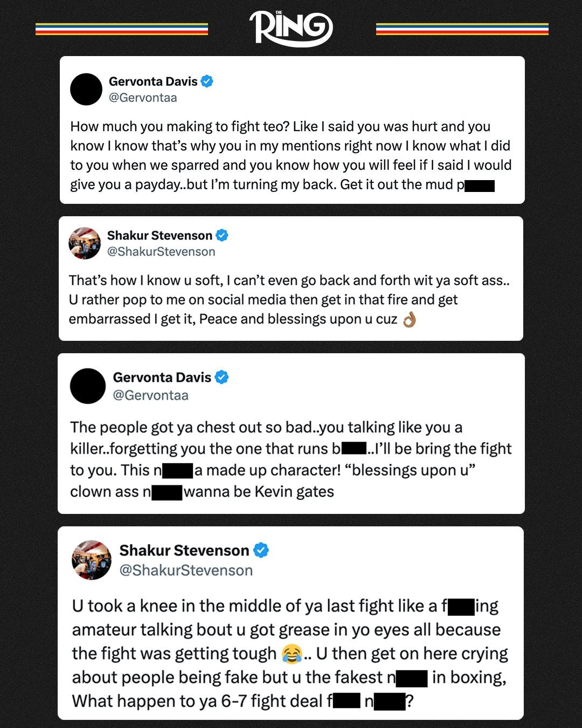The width and height of the screenshot is (582, 728).
Task: Click the @Gervontaa handle above "How much you making"
Action: (x=143, y=98)
